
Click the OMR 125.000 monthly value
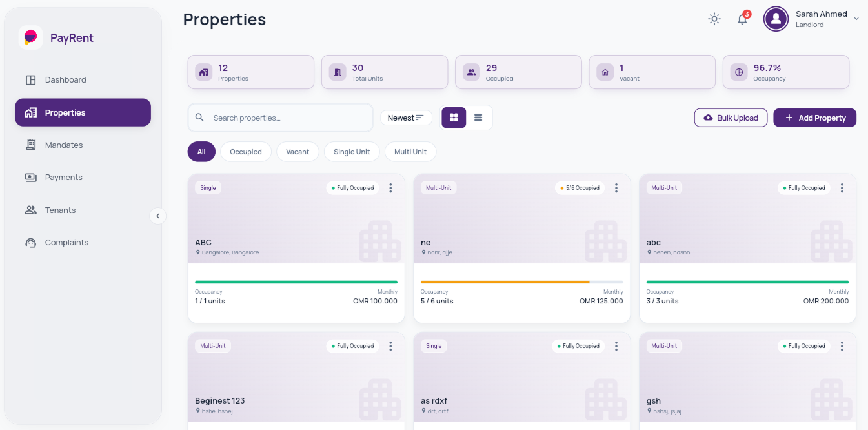601,301
